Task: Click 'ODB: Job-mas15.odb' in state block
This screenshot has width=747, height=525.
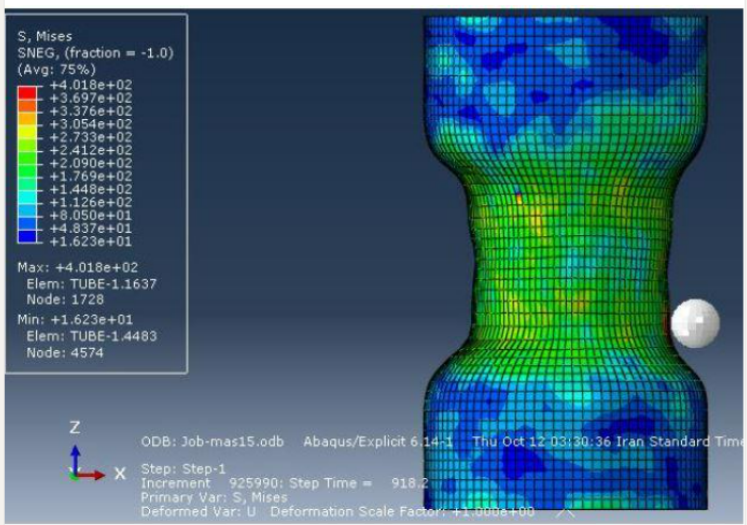Action: 212,442
